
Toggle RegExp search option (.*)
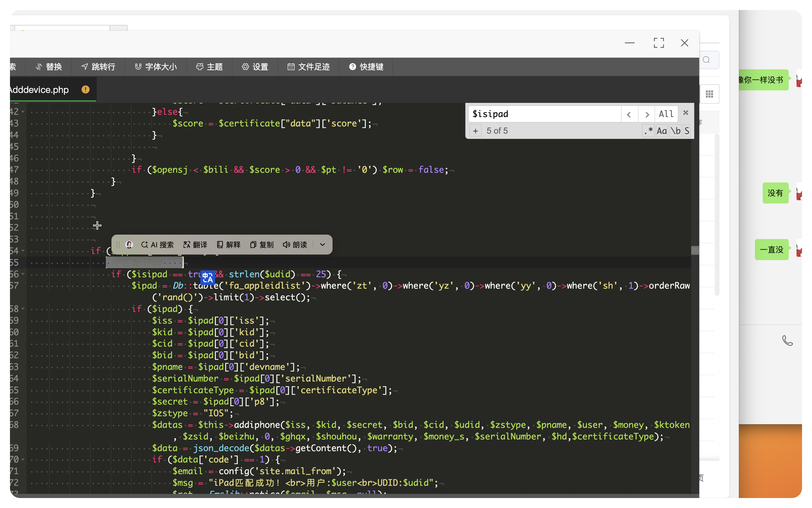tap(648, 131)
